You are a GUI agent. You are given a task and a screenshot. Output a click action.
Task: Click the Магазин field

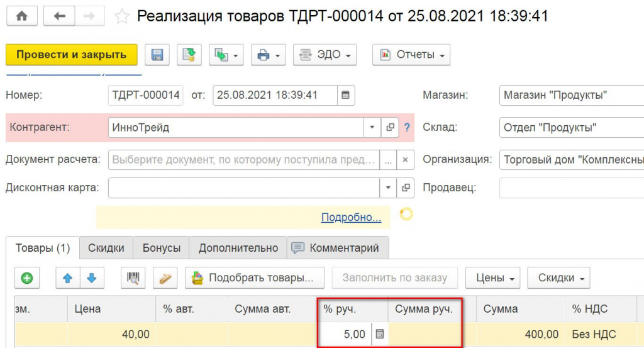572,95
